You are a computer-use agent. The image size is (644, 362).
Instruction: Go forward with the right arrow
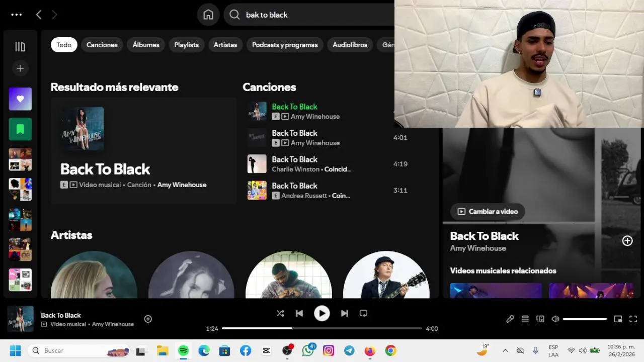(x=54, y=15)
